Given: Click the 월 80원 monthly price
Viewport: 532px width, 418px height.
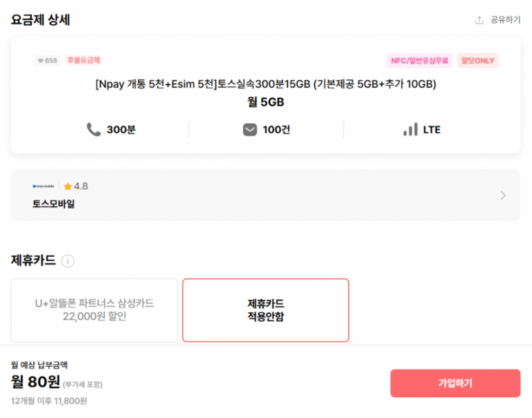Looking at the screenshot, I should point(35,381).
